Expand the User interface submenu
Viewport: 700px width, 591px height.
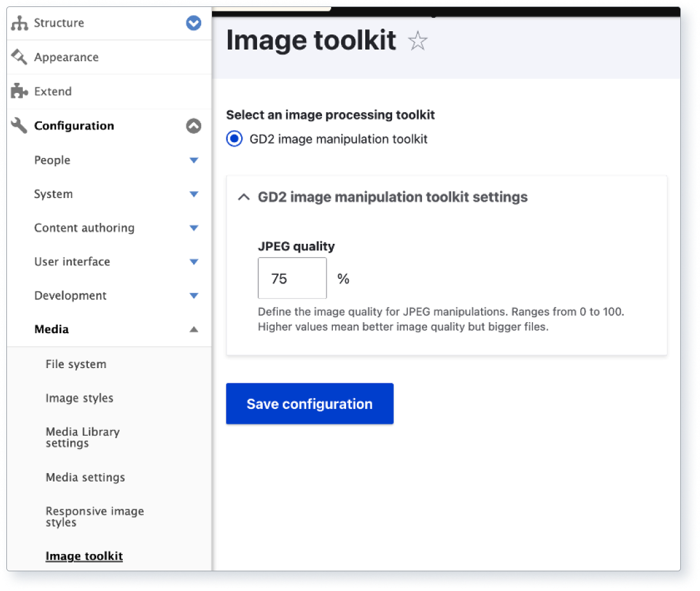193,261
